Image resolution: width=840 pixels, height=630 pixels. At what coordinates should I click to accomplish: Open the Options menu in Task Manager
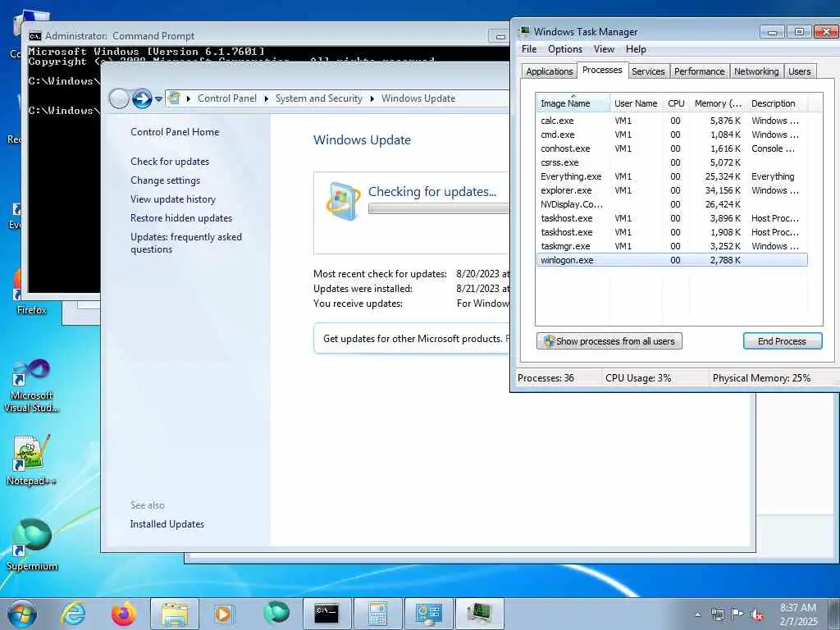[x=564, y=49]
